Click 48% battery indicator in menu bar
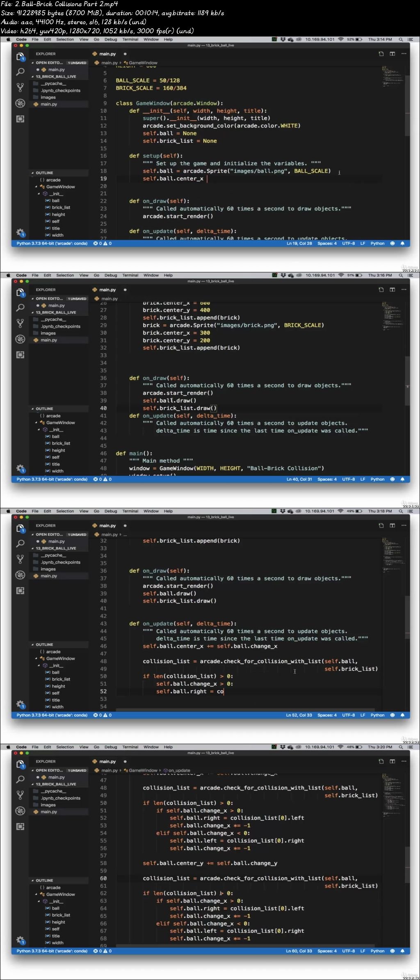 click(354, 747)
